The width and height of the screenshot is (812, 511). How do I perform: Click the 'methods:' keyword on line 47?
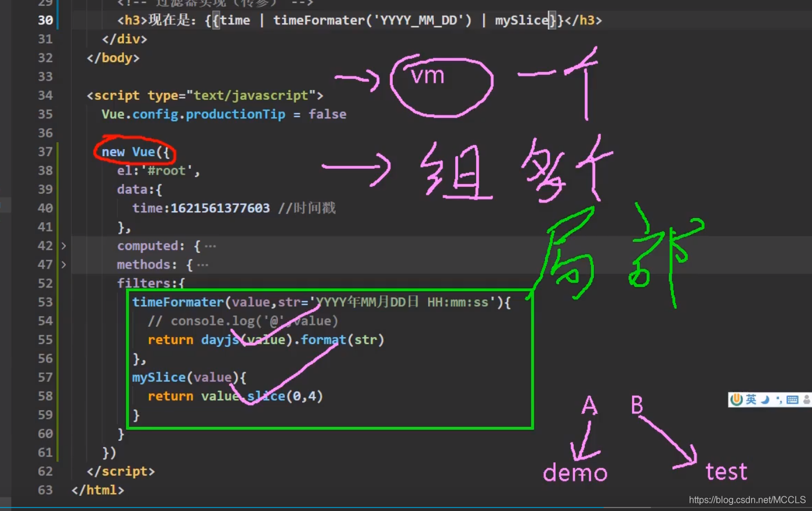tap(147, 264)
